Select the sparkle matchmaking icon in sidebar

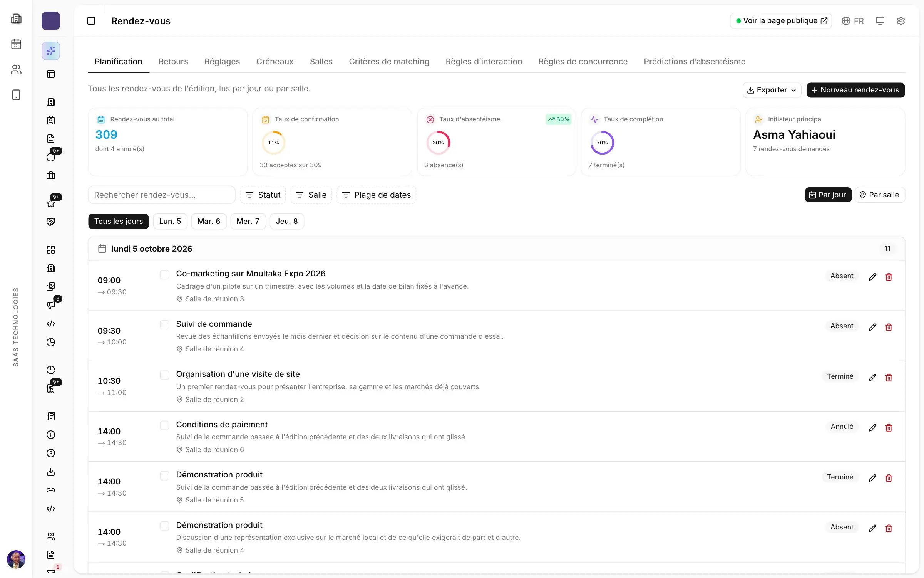pos(51,51)
